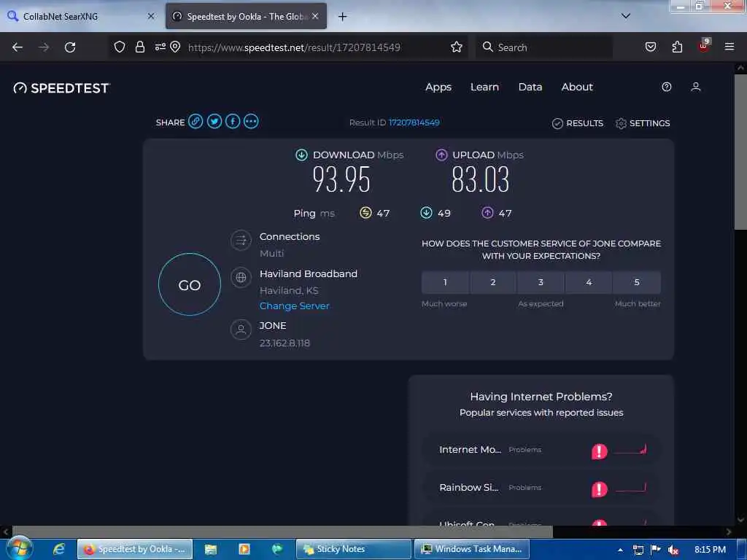Open the Firefox hamburger menu
The width and height of the screenshot is (747, 560).
coord(729,47)
